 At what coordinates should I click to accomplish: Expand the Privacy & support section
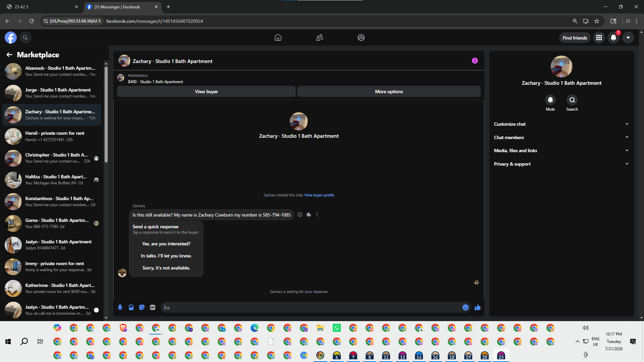point(561,164)
